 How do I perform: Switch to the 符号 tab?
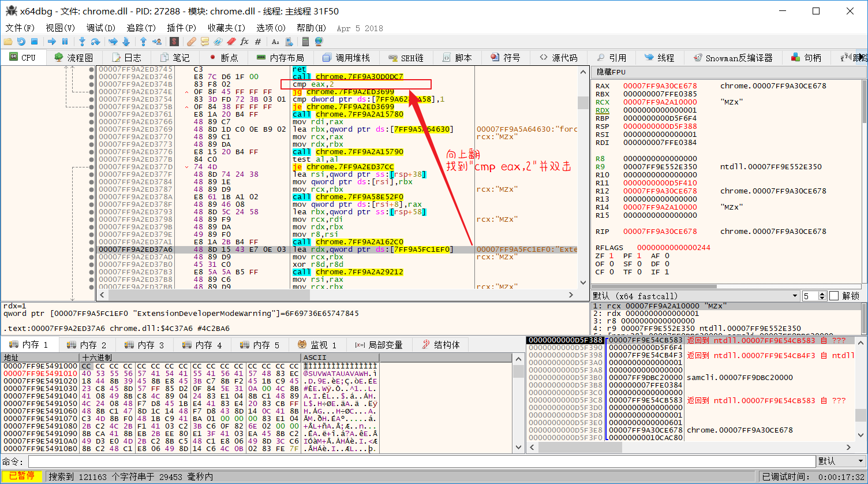pyautogui.click(x=505, y=58)
